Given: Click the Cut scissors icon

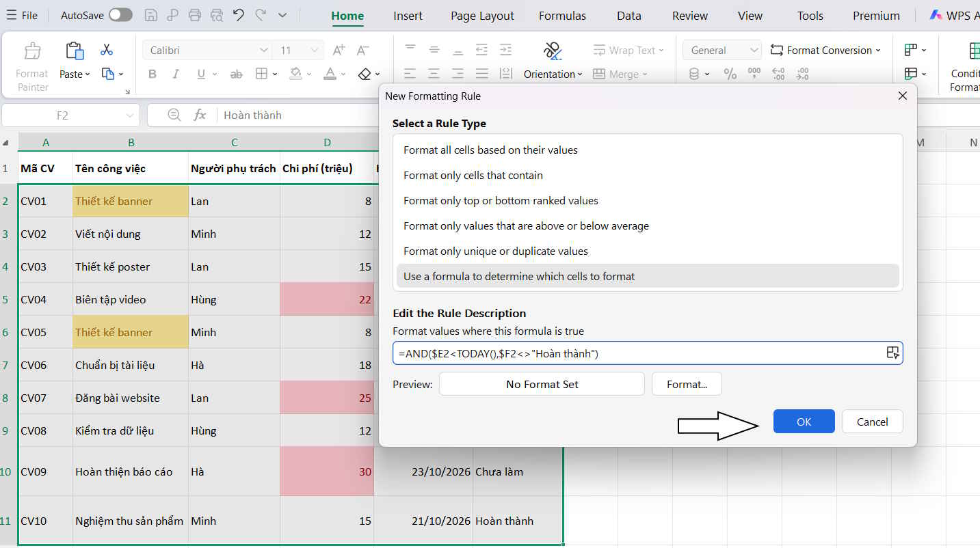Looking at the screenshot, I should [x=106, y=50].
